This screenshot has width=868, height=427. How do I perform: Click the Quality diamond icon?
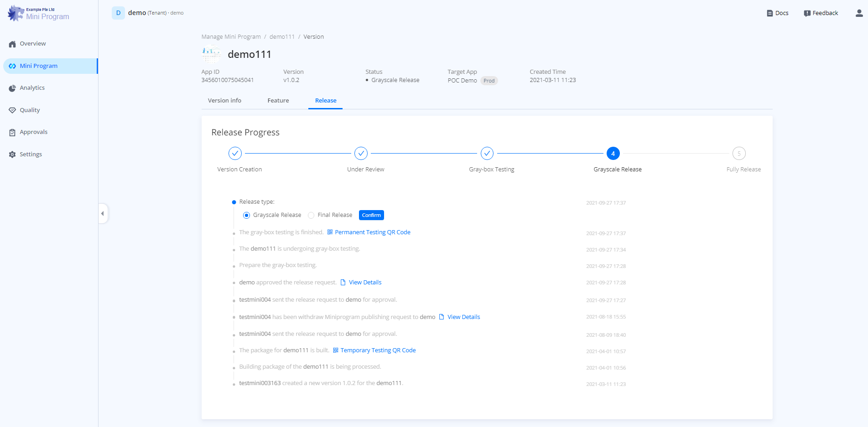12,110
